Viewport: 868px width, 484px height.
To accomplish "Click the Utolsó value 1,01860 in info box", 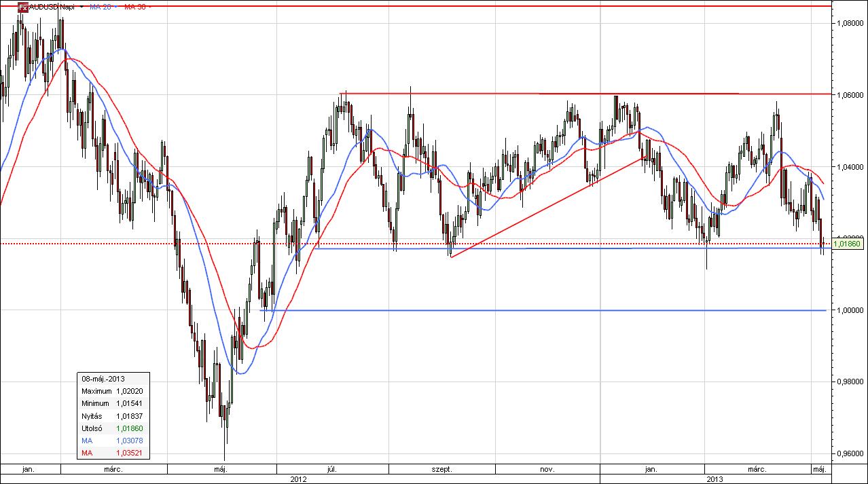I will point(129,428).
